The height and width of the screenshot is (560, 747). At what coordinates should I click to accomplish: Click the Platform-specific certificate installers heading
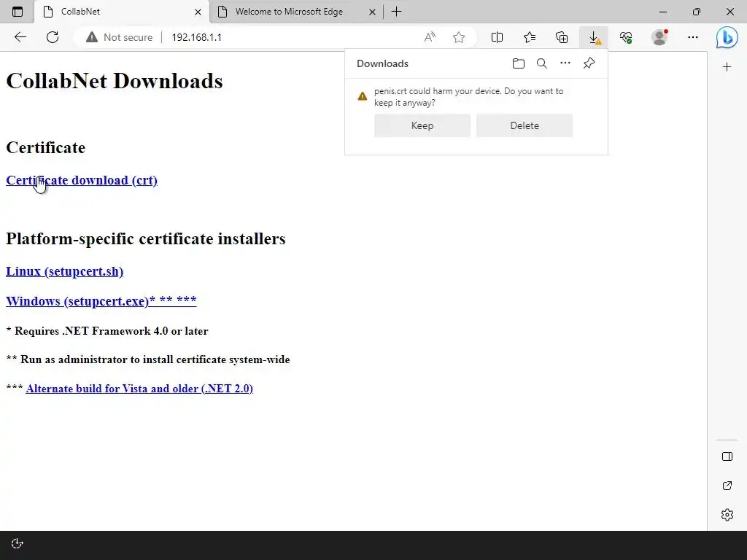pyautogui.click(x=146, y=238)
